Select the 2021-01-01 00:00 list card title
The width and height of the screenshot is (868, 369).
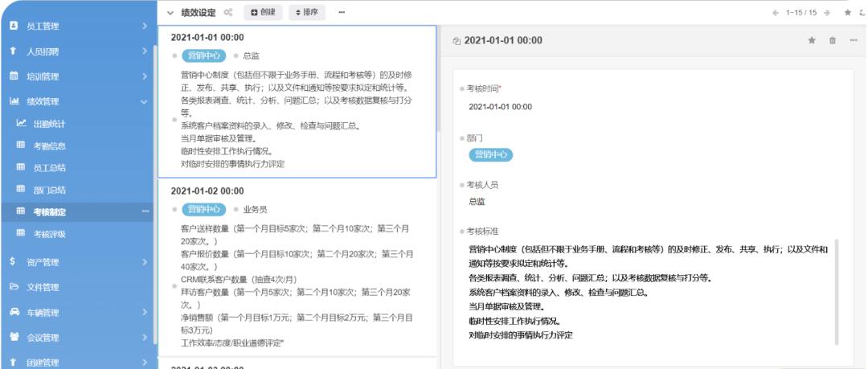point(207,38)
